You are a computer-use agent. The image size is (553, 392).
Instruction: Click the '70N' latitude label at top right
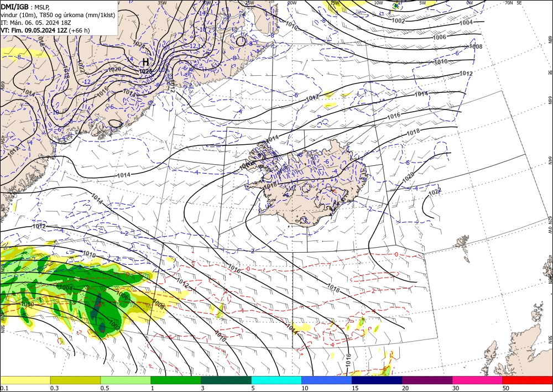(509, 3)
